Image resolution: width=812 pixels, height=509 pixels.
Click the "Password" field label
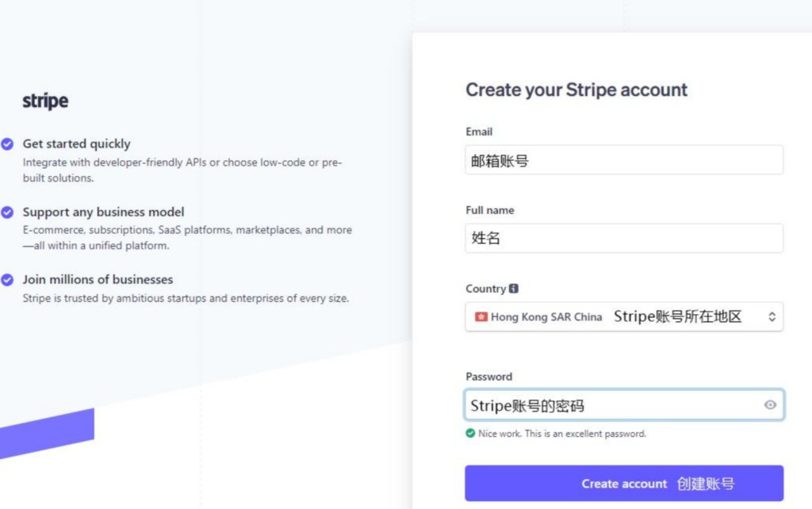(488, 377)
